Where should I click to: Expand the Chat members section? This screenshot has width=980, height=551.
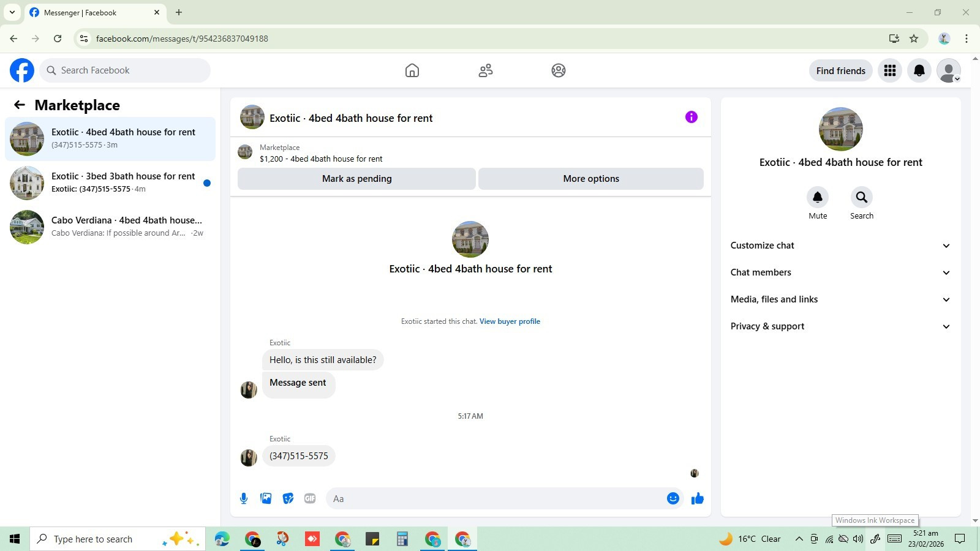coord(841,272)
